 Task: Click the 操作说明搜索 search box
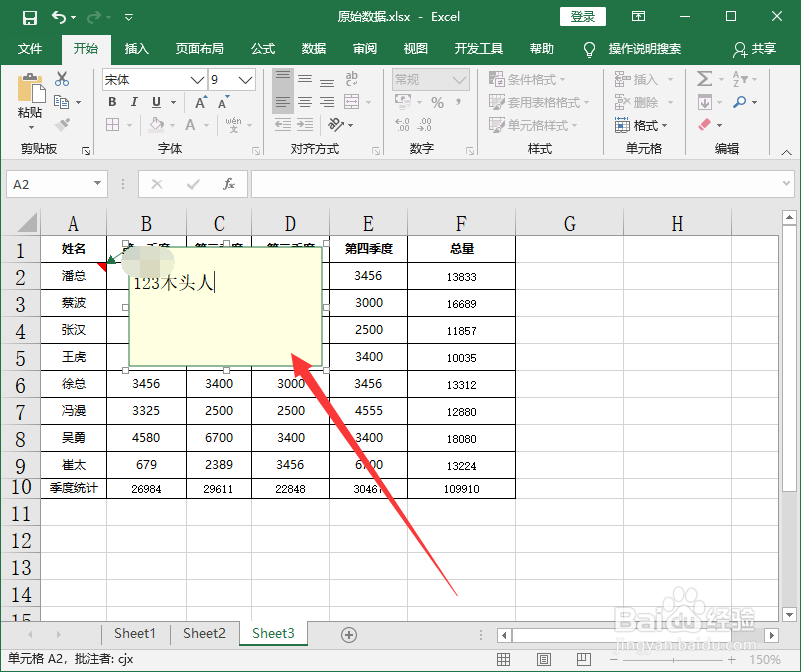(x=645, y=49)
